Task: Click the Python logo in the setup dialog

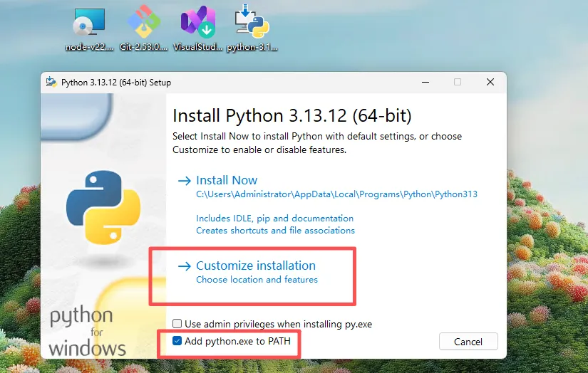Action: coord(103,207)
